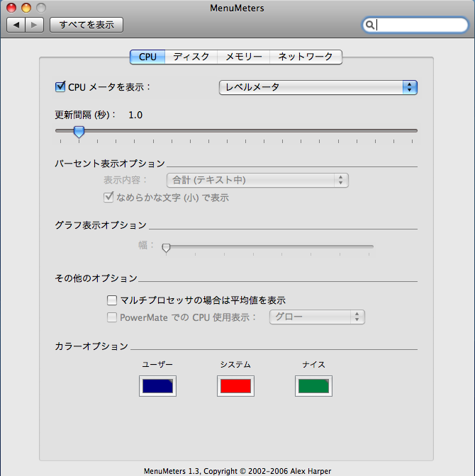This screenshot has width=475, height=476.
Task: Toggle the CPU メータを表示 checkbox
Action: click(60, 87)
